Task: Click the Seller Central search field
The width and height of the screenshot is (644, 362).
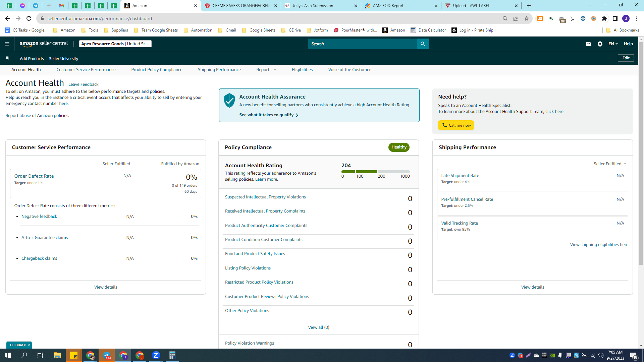Action: pos(363,44)
